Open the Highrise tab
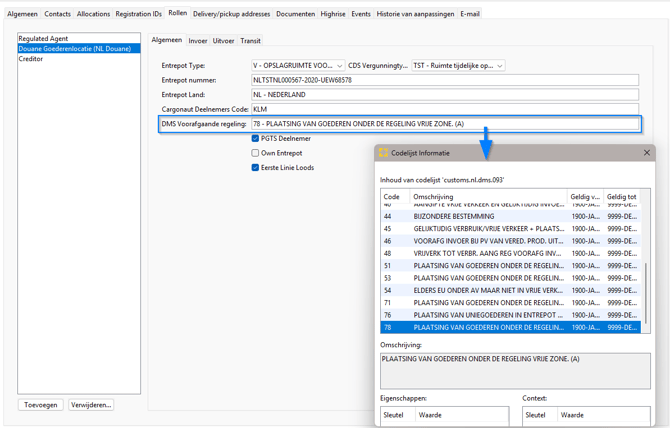670x428 pixels. pyautogui.click(x=333, y=14)
